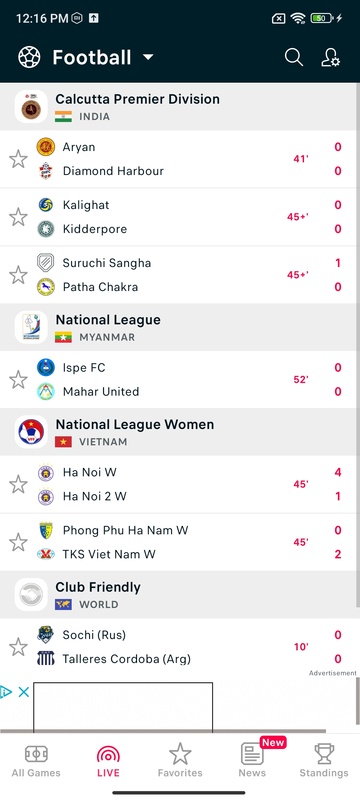Image resolution: width=360 pixels, height=800 pixels.
Task: Expand the Football sport dropdown arrow
Action: 148,57
